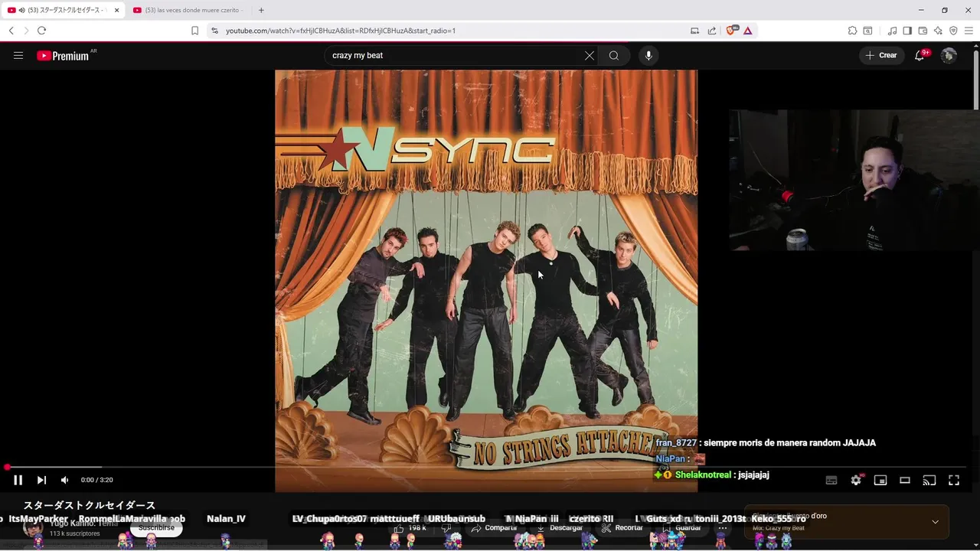980x551 pixels.
Task: Reload the YouTube page
Action: pos(41,31)
